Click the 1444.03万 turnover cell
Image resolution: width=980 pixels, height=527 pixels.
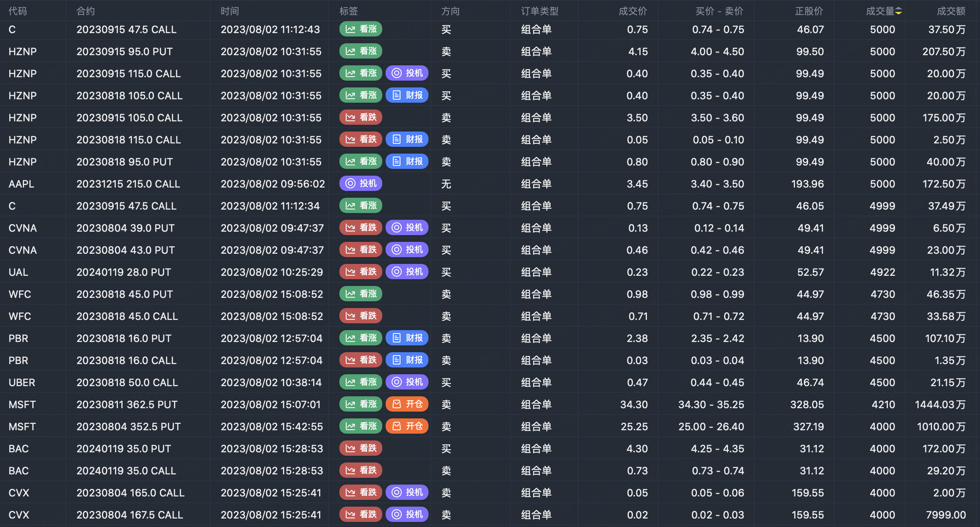940,404
